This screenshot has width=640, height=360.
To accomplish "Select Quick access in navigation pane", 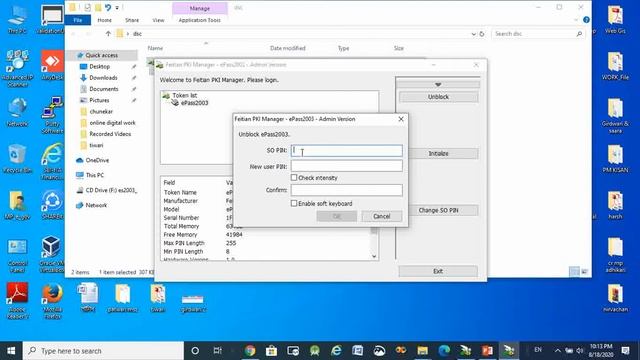I will click(x=102, y=55).
